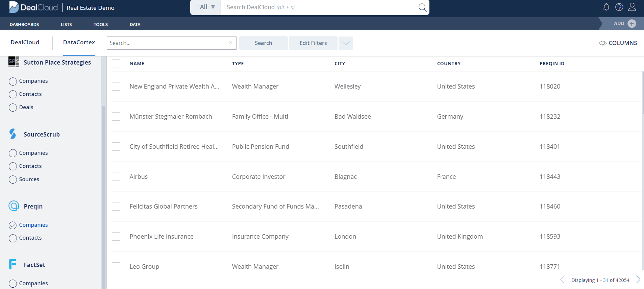Click the Displaying 1 - 31 of 42054 text
The image size is (644, 289).
600,280
